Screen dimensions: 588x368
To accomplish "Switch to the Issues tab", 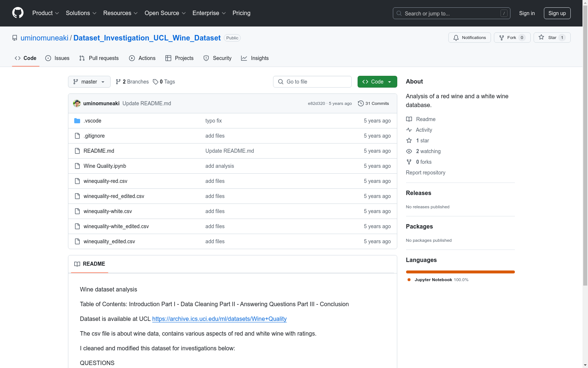I will pos(57,58).
